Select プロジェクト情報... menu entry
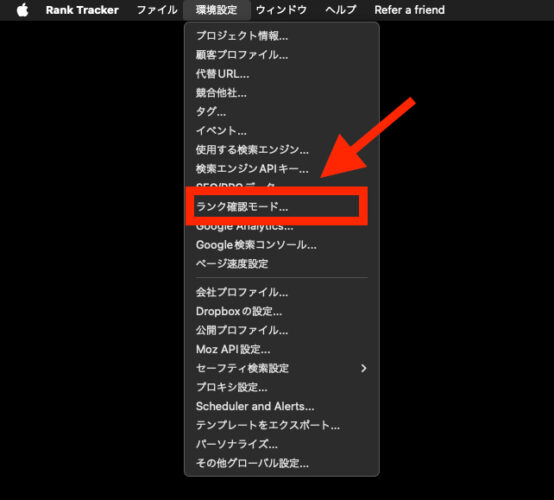 pyautogui.click(x=282, y=36)
